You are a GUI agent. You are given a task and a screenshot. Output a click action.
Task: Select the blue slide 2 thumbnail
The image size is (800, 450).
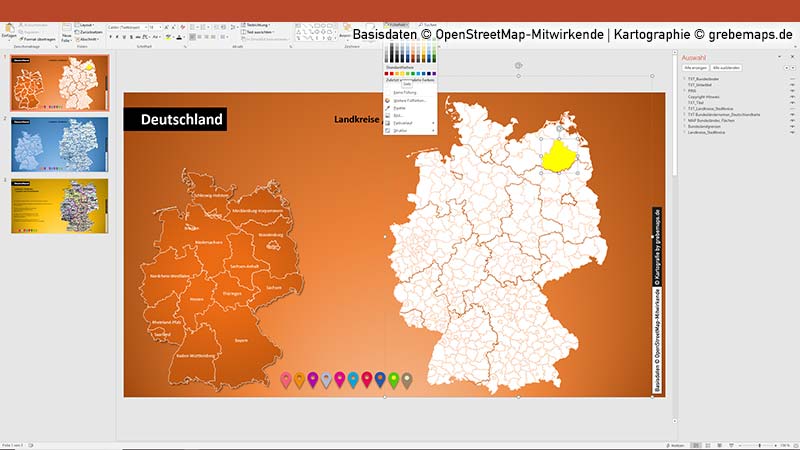[x=60, y=143]
